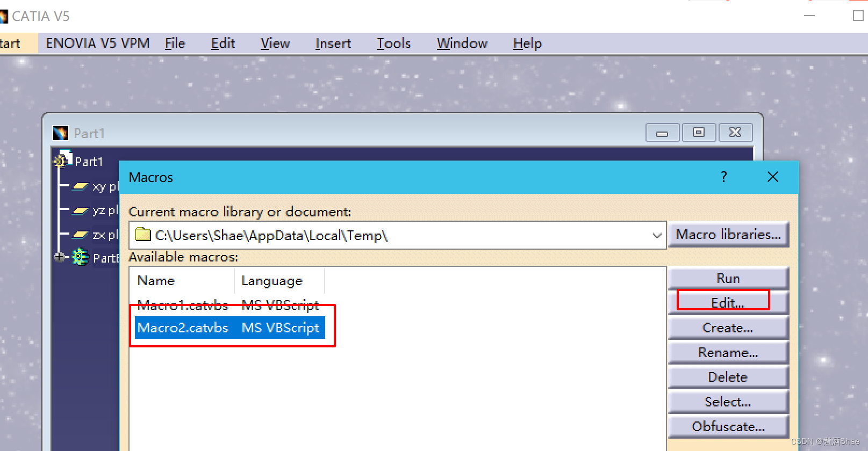Delete the selected macro

click(728, 377)
